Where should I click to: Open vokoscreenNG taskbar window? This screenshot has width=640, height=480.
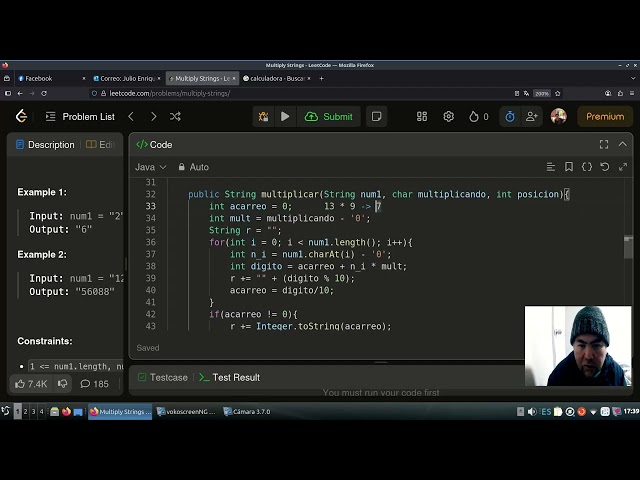coord(186,411)
